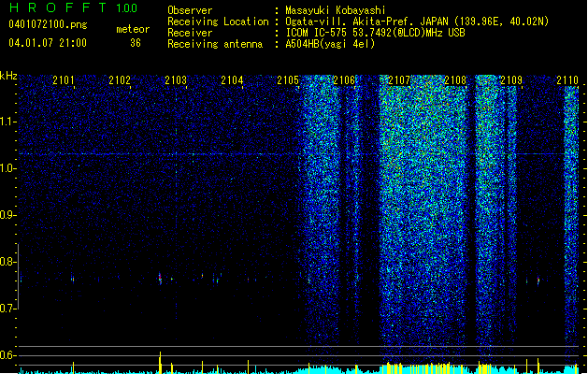
Task: Select the ICOM IC-575 receiver text
Action: (x=376, y=33)
